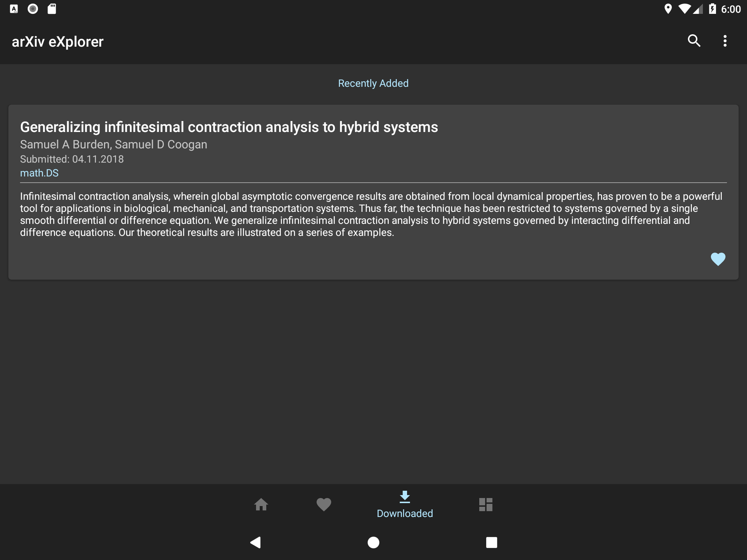Open the three-dot overflow menu
Viewport: 747px width, 560px height.
(725, 41)
